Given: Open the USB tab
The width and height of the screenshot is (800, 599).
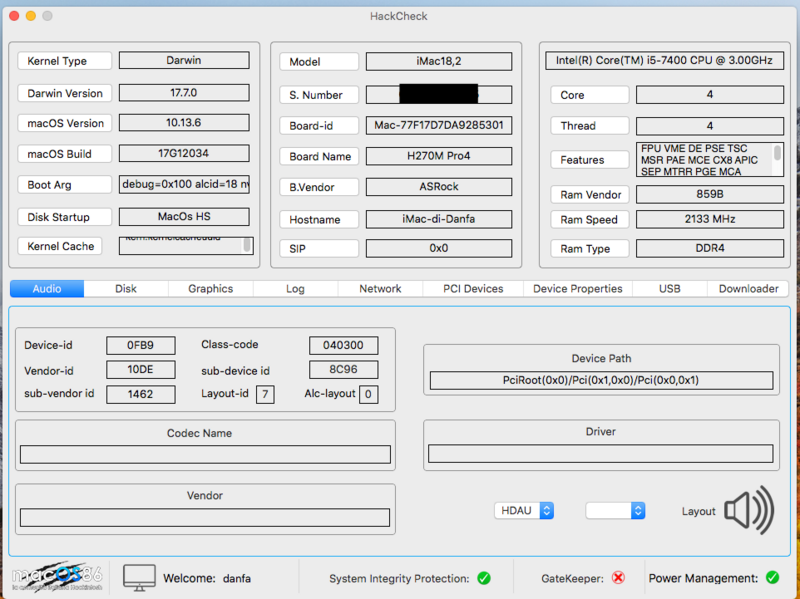Looking at the screenshot, I should 669,289.
